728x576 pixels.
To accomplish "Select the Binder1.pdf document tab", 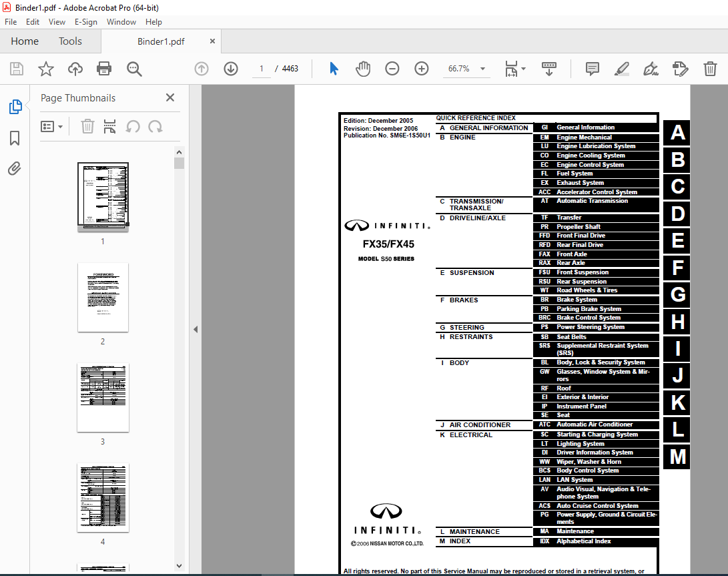I will [161, 41].
